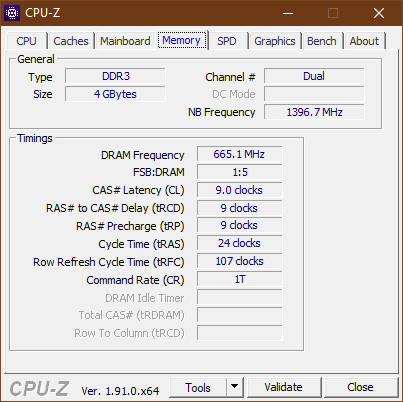Show the Graphics tab
Viewport: 403px width, 402px height.
[275, 41]
